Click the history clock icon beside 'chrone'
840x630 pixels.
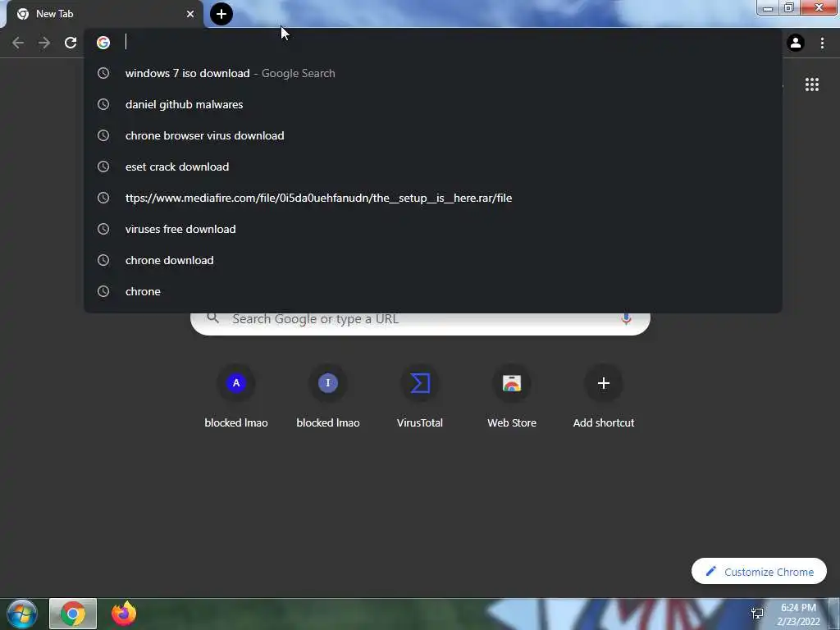103,291
